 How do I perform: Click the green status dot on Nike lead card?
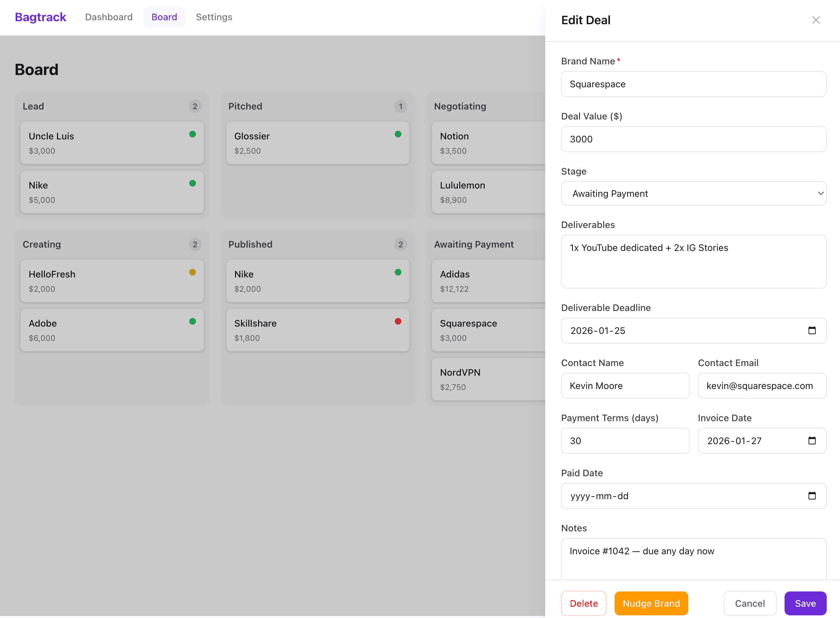(x=193, y=183)
